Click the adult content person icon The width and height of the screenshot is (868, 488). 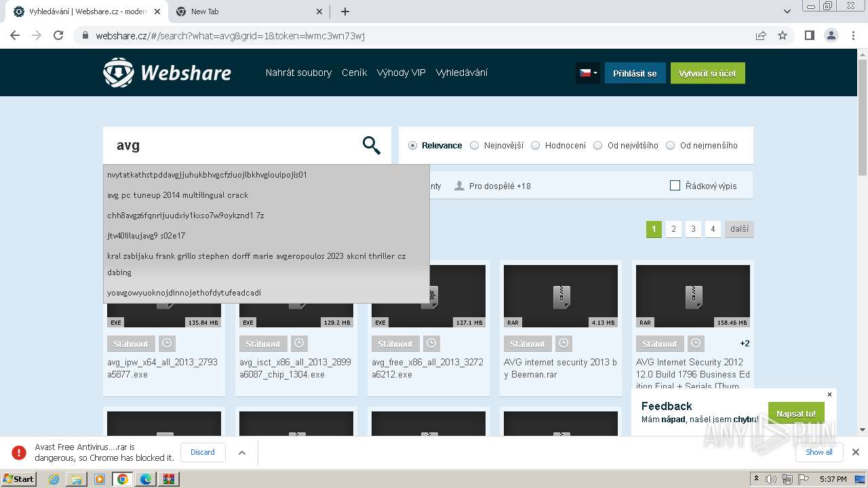point(459,186)
